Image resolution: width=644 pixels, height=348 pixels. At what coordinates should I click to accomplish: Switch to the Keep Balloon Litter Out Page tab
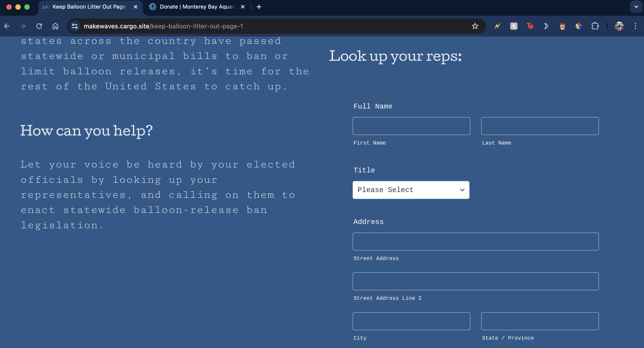[x=91, y=7]
